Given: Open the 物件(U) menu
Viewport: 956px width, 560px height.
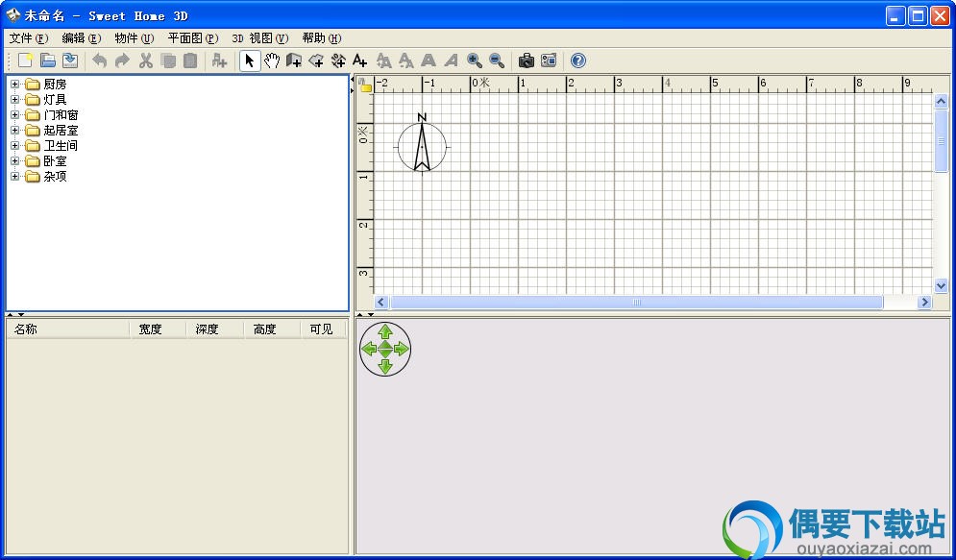Looking at the screenshot, I should pyautogui.click(x=135, y=38).
